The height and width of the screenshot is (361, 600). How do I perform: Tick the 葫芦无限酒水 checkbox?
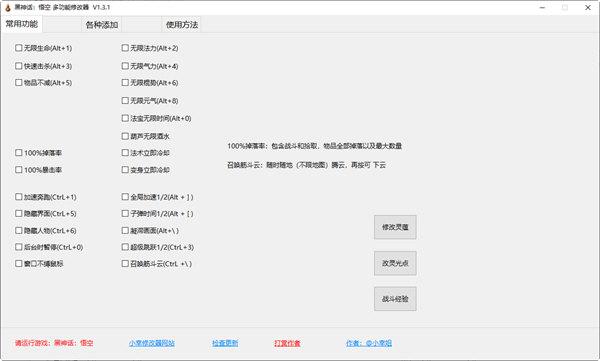click(x=125, y=136)
